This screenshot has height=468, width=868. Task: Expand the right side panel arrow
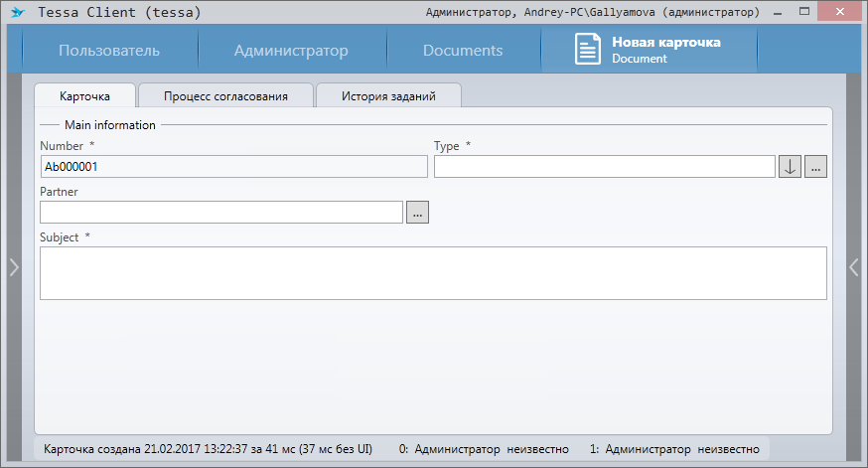(854, 266)
